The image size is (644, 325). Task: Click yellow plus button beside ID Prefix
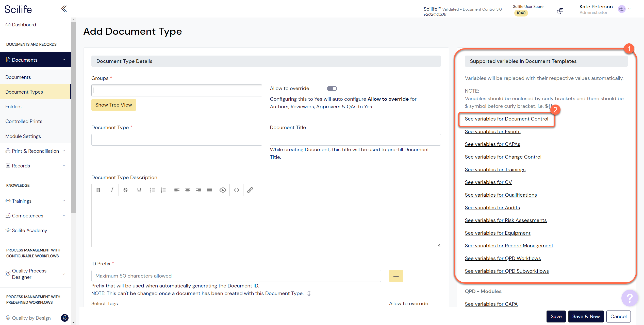[396, 276]
